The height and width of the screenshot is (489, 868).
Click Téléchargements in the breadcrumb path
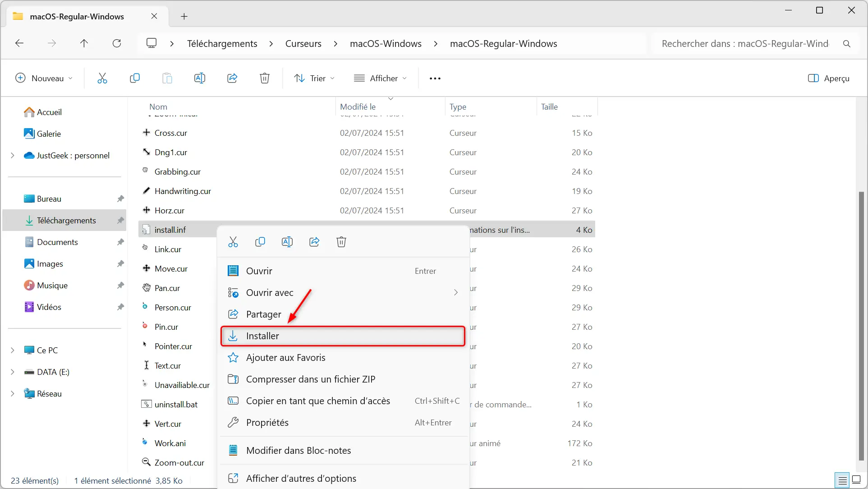tap(222, 44)
